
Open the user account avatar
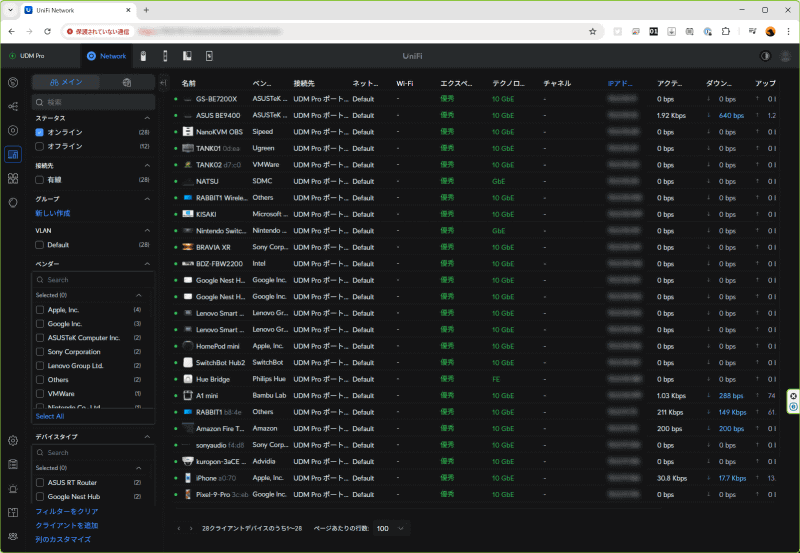coord(786,56)
